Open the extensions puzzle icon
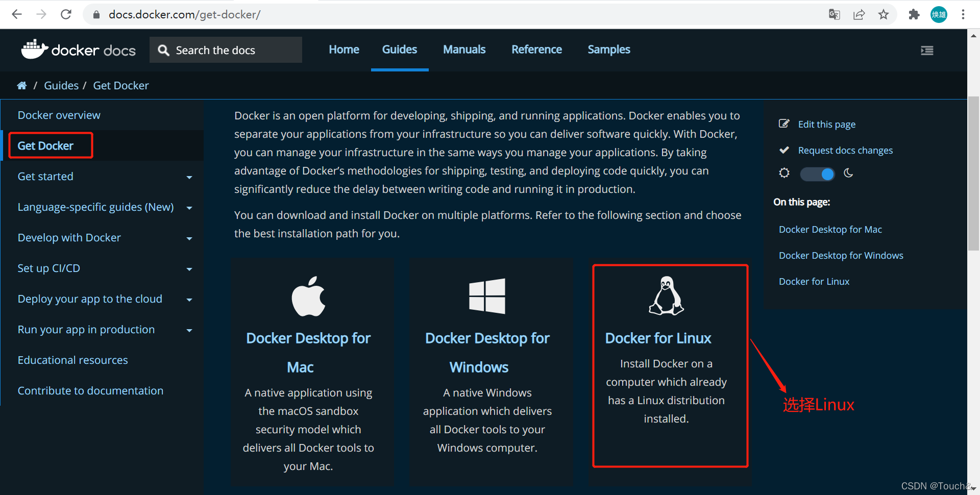Screen dimensions: 980x495 coord(914,14)
